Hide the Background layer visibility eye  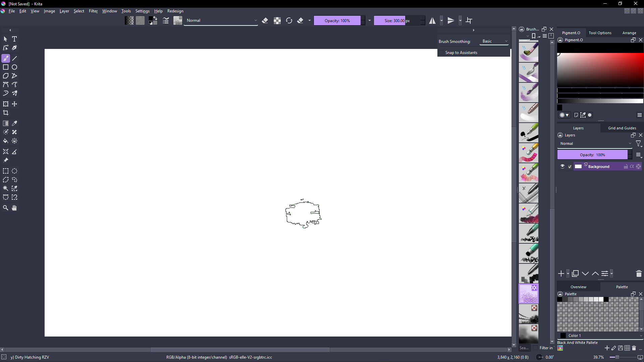[x=562, y=167]
